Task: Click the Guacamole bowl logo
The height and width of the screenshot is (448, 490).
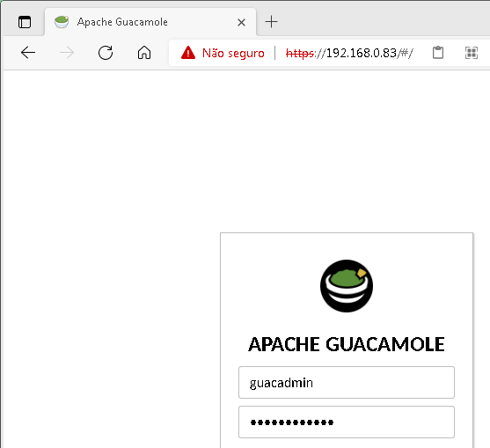Action: tap(347, 286)
